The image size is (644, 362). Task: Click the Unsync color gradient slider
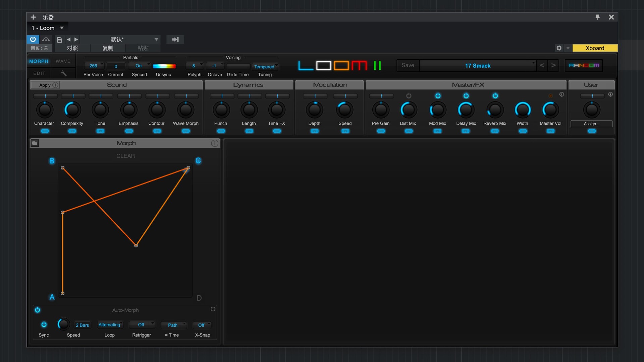(164, 66)
